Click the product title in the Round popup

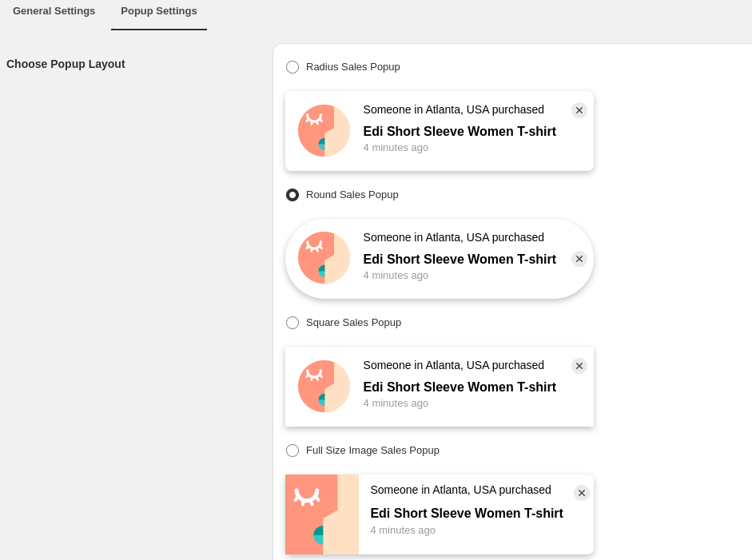(x=460, y=259)
